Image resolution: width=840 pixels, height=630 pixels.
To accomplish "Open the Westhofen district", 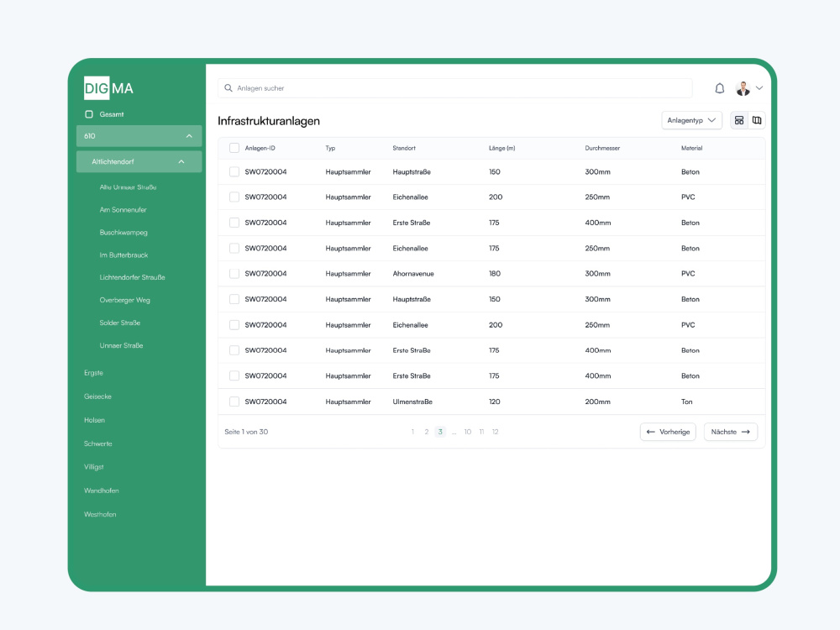I will click(100, 514).
